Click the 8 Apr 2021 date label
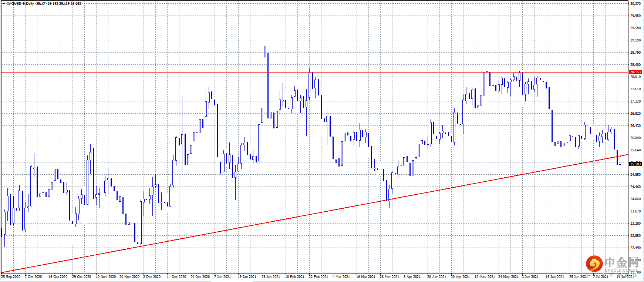 [412, 276]
